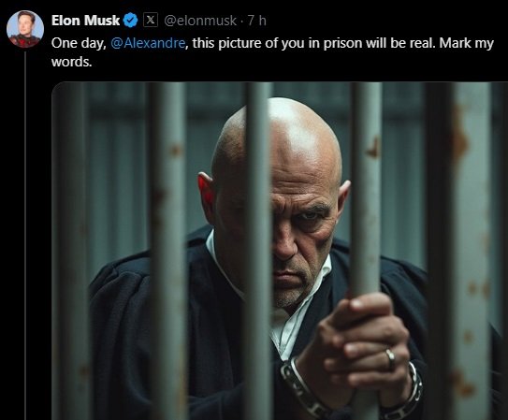Open the Elon Musk display name link

[85, 21]
